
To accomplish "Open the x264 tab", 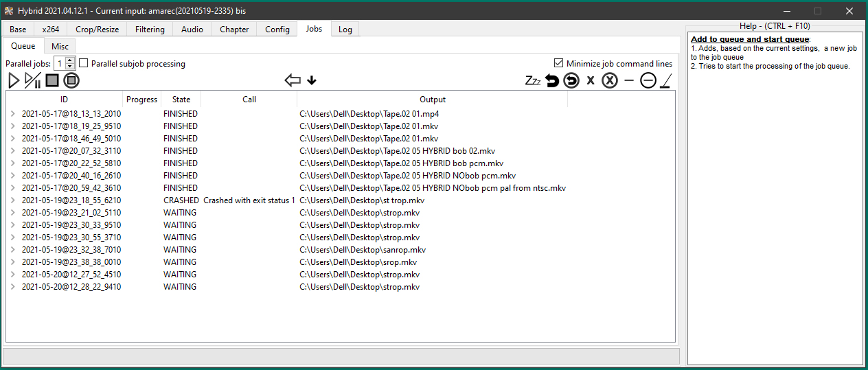I will click(50, 29).
